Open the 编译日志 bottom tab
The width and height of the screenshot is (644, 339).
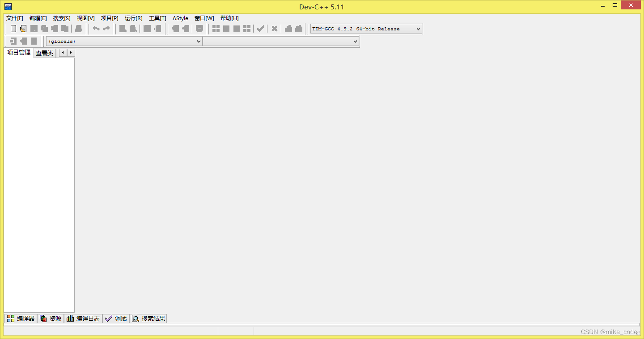coord(83,318)
